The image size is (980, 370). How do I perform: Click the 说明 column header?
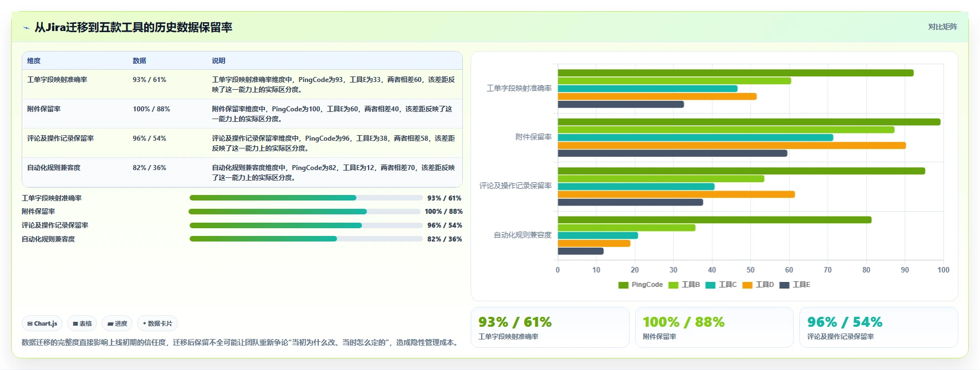coord(218,61)
